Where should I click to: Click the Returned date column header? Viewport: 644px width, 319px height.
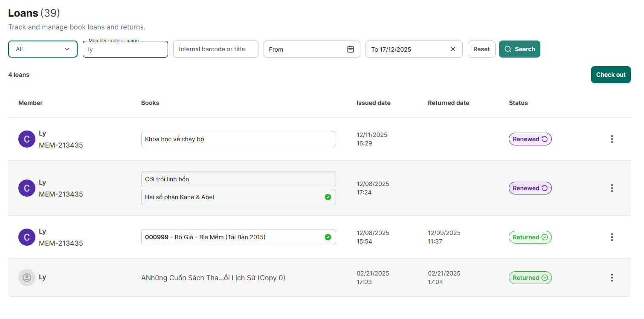click(x=449, y=103)
